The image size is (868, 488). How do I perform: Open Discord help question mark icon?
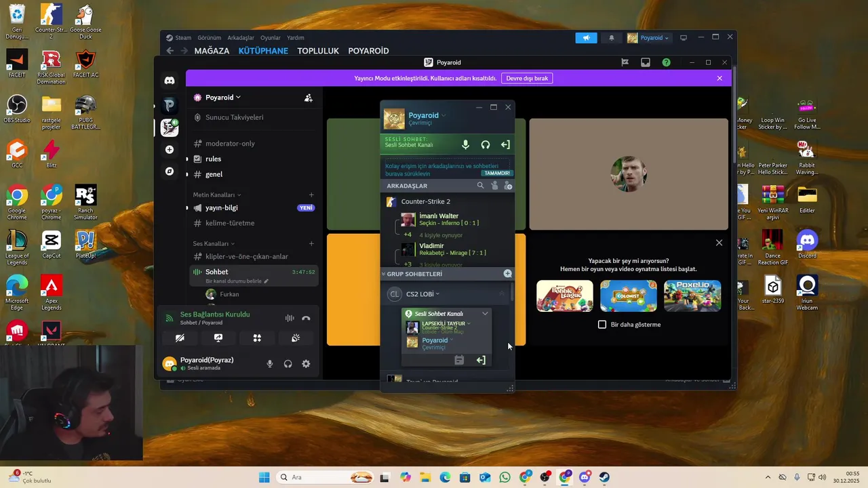click(667, 62)
